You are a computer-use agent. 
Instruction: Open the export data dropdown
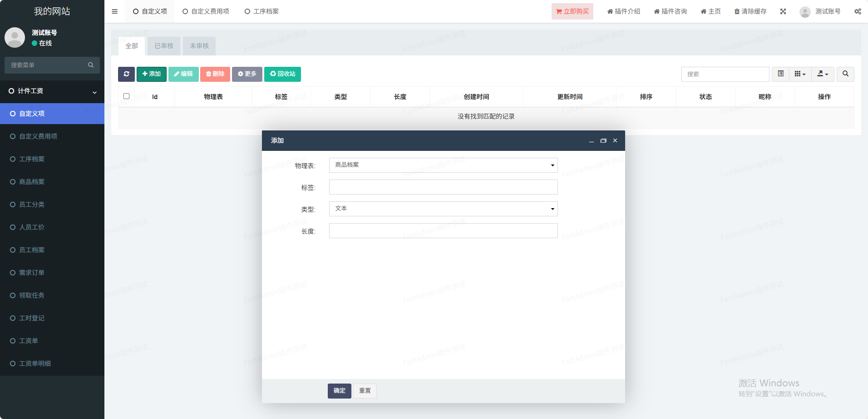(823, 74)
